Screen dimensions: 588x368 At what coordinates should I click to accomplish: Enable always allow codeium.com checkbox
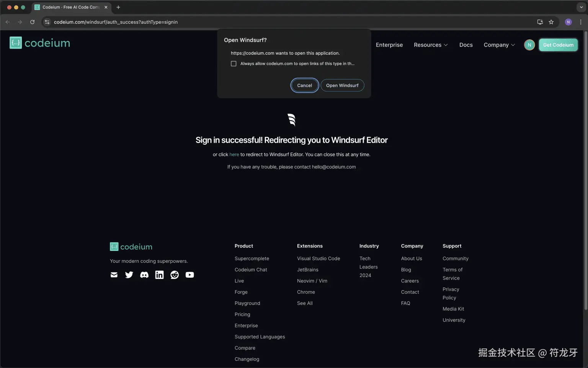(234, 64)
